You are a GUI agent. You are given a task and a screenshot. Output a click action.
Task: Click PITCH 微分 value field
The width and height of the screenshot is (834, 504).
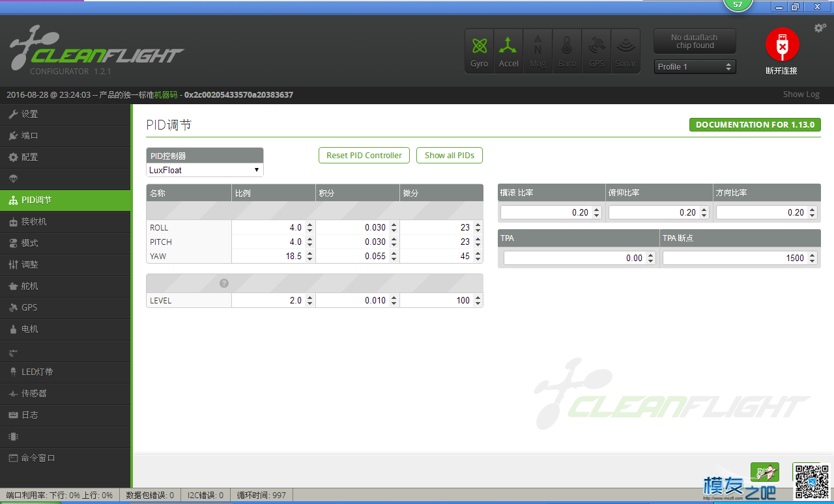coord(441,242)
